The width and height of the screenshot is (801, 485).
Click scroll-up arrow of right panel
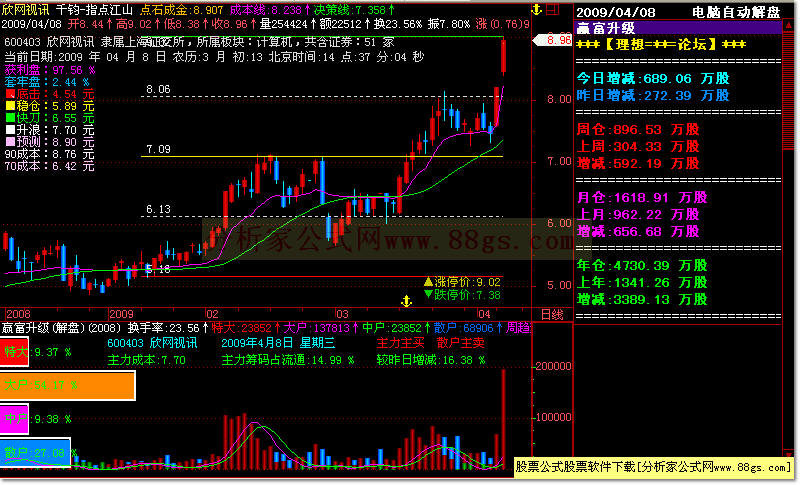(789, 25)
